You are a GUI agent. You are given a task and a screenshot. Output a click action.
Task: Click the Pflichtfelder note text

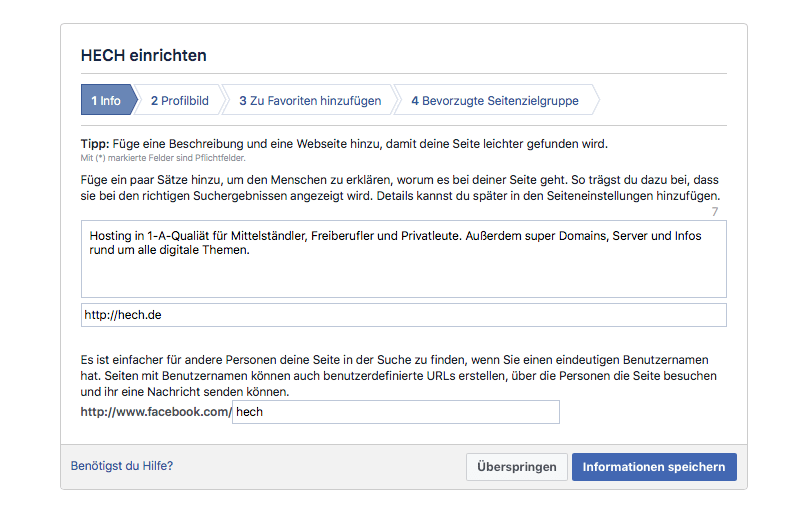click(163, 158)
